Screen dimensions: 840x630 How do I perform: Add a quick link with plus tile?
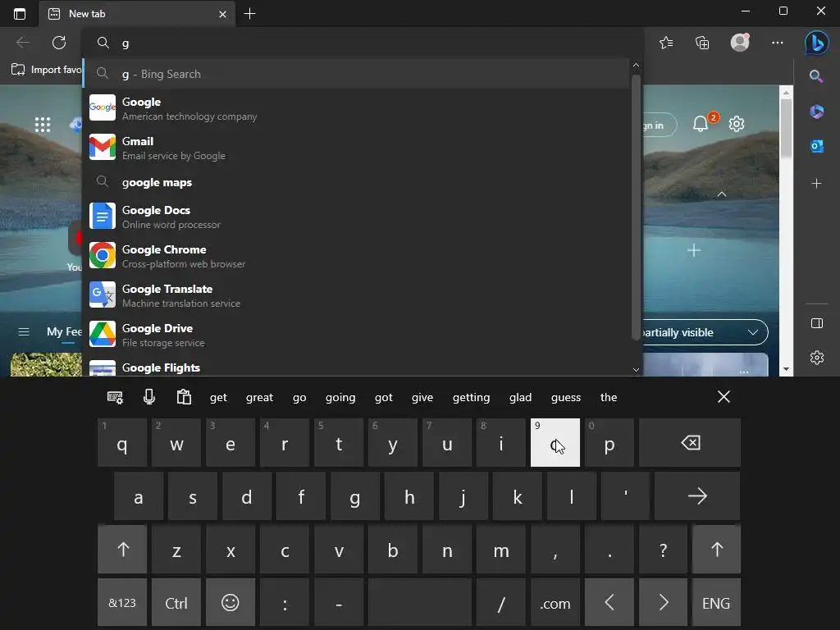(694, 251)
